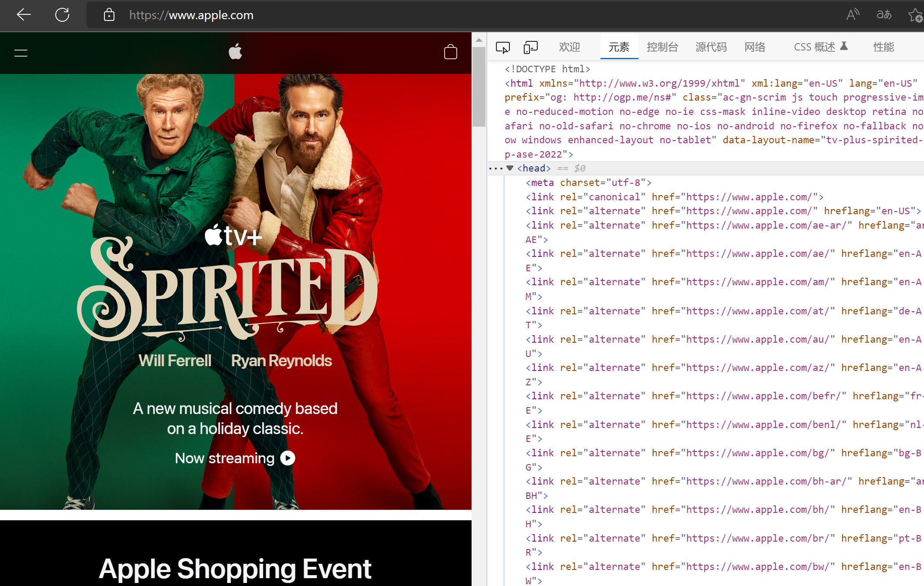
Task: Activate the inspect element picker tool
Action: tap(503, 47)
